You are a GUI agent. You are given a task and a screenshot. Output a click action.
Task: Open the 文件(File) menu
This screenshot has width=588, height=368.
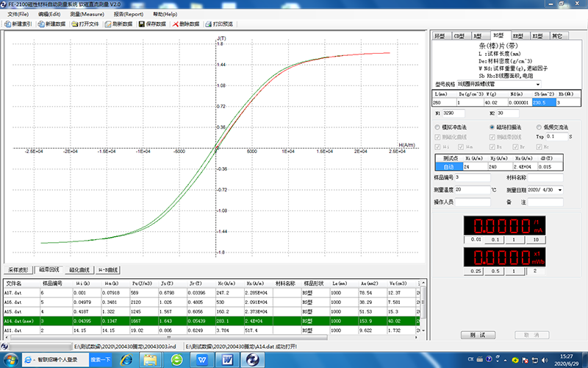coord(18,14)
